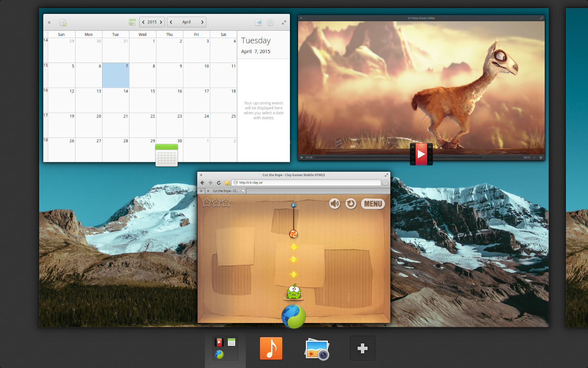The height and width of the screenshot is (368, 588).
Task: Go to previous month before April
Action: [x=171, y=22]
